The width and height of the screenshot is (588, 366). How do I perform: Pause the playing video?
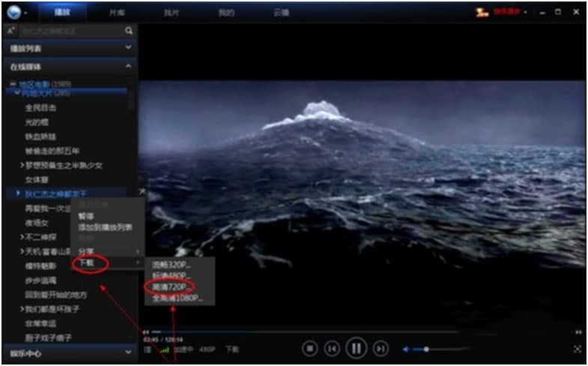tap(357, 348)
